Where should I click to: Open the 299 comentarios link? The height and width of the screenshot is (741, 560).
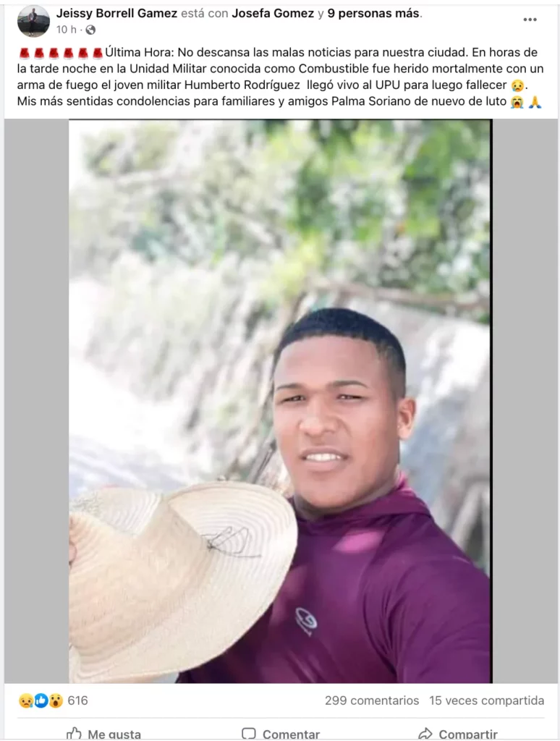[x=371, y=700]
